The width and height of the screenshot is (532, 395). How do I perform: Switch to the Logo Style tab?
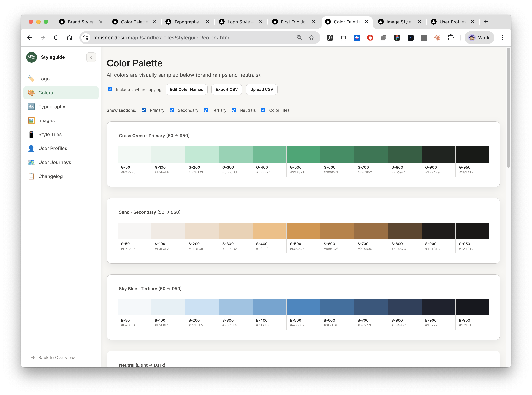(240, 22)
